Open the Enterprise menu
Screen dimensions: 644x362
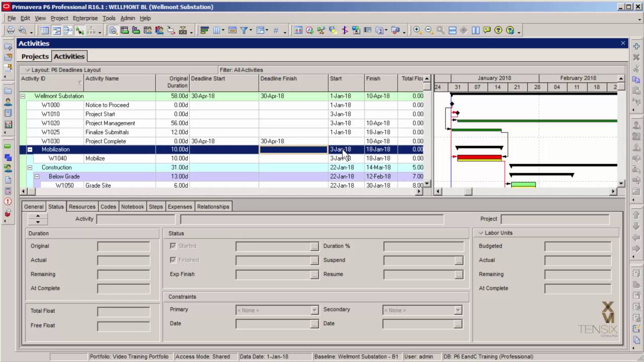(85, 18)
